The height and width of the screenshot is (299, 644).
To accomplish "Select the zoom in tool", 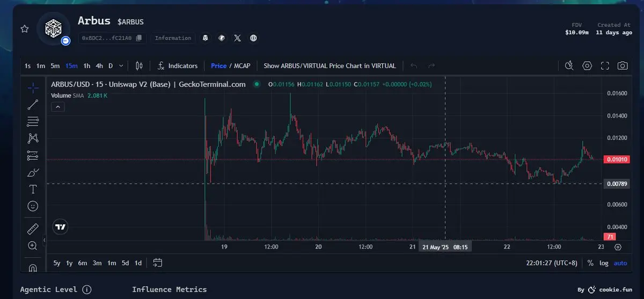I will [33, 246].
